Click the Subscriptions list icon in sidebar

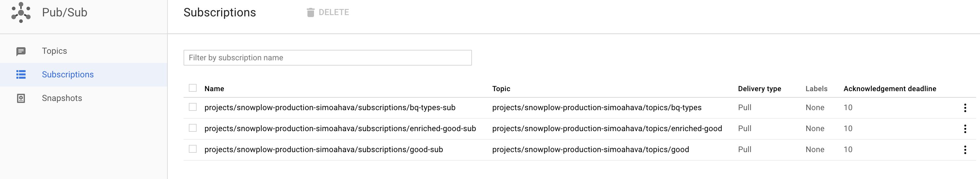pos(21,75)
